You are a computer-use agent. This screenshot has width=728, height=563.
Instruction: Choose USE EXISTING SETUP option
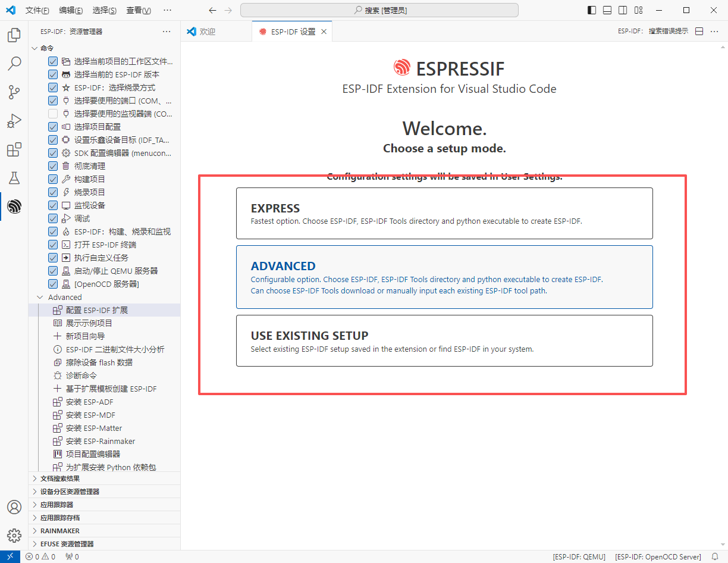point(444,340)
